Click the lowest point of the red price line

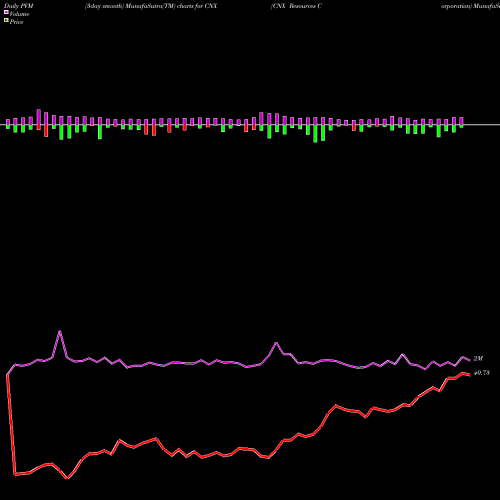tap(67, 478)
